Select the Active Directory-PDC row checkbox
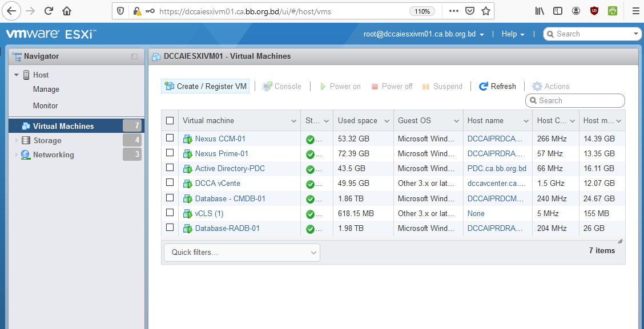The height and width of the screenshot is (329, 644). (x=170, y=168)
